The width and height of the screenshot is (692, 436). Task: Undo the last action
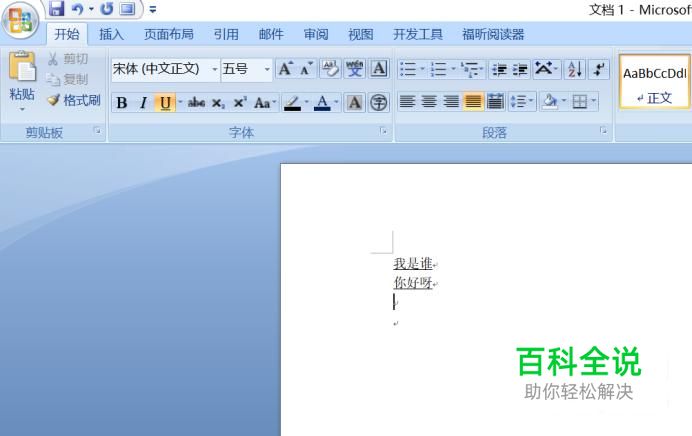(77, 8)
